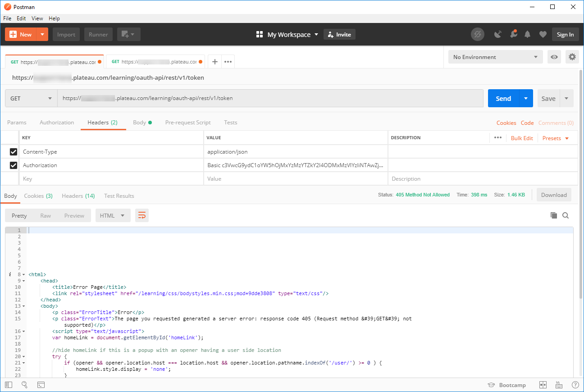Open Find and Replace in status bar

pyautogui.click(x=24, y=385)
